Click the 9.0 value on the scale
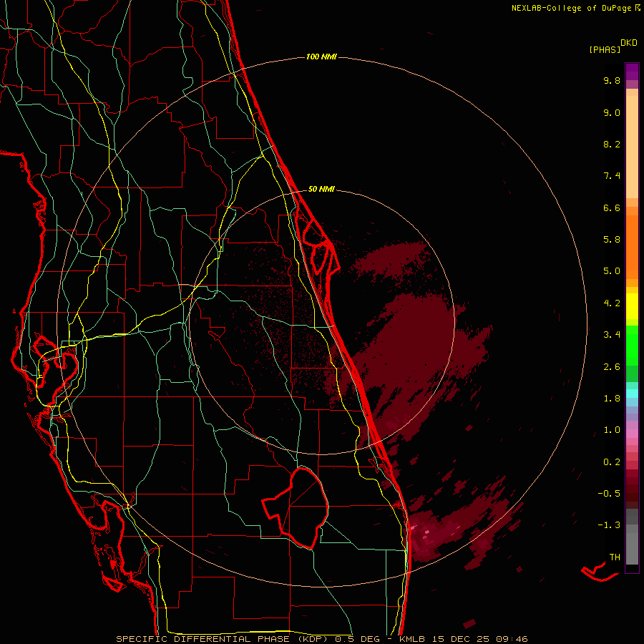 (x=612, y=112)
